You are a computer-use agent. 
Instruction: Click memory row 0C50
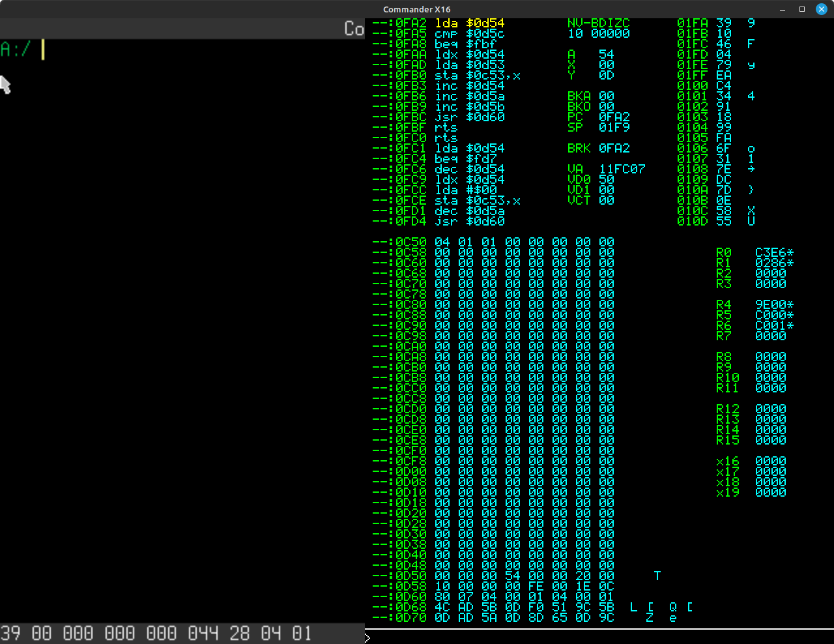click(493, 242)
